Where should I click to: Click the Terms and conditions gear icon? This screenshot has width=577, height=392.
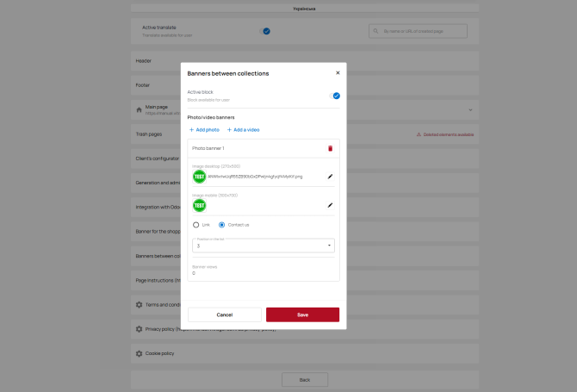tap(139, 305)
